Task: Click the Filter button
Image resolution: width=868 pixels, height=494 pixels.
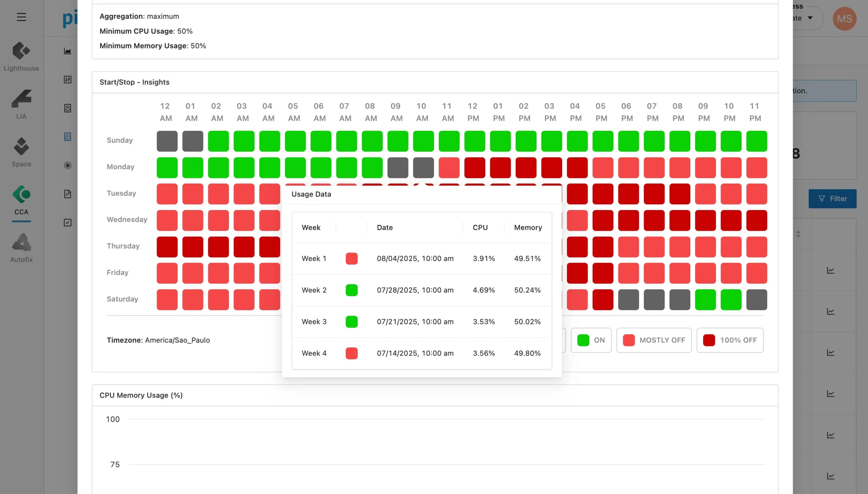Action: (x=832, y=199)
